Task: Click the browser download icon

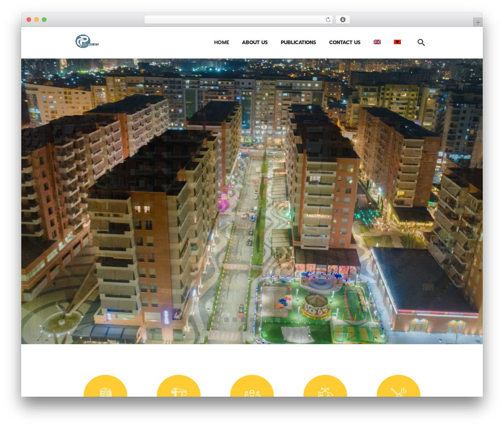Action: 343,20
